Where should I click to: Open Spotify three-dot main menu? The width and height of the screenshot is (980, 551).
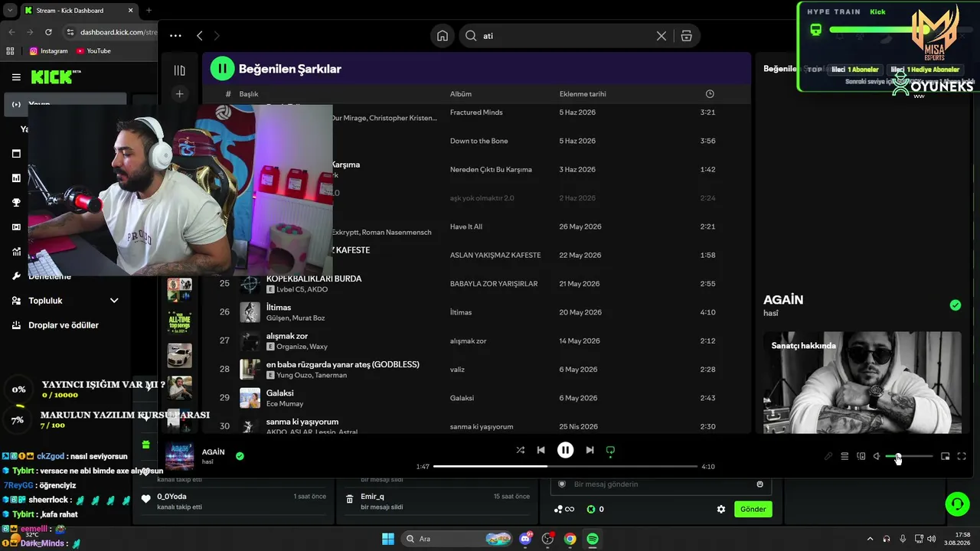[175, 36]
